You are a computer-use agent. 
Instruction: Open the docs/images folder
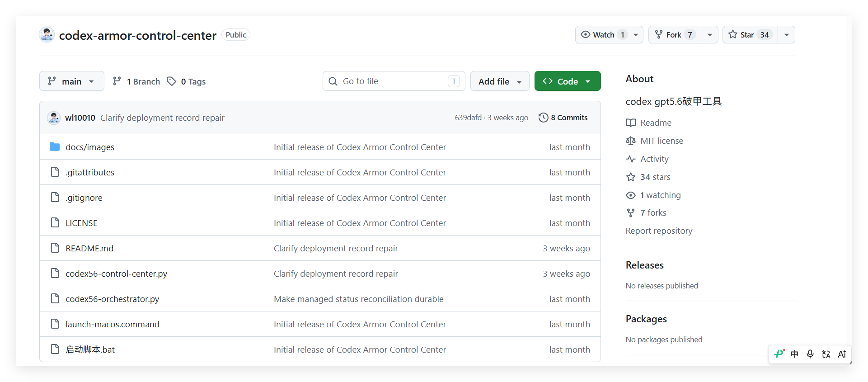coord(90,147)
